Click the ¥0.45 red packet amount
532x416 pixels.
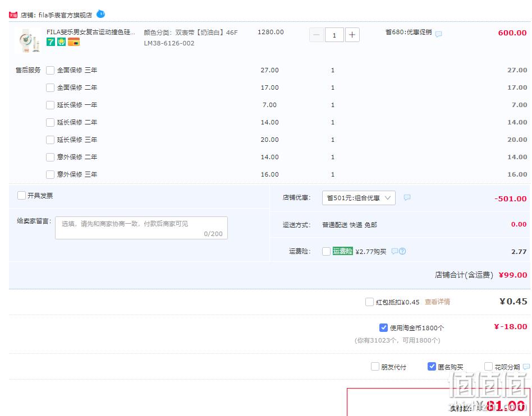click(x=513, y=301)
